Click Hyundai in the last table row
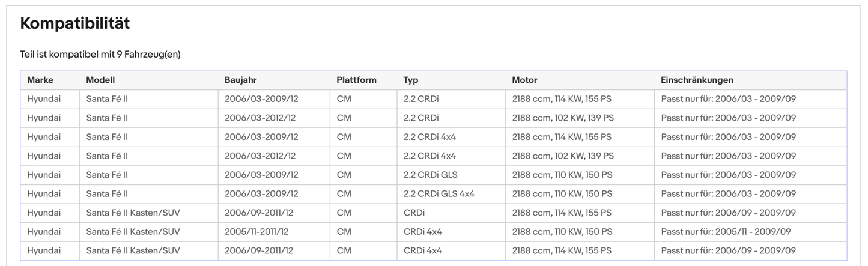The width and height of the screenshot is (868, 266). (x=44, y=250)
